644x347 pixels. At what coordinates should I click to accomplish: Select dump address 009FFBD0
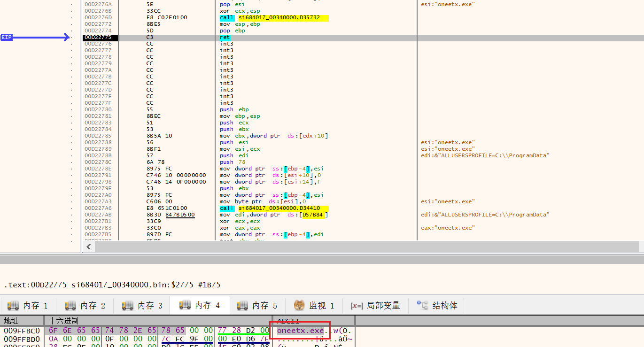click(x=22, y=339)
